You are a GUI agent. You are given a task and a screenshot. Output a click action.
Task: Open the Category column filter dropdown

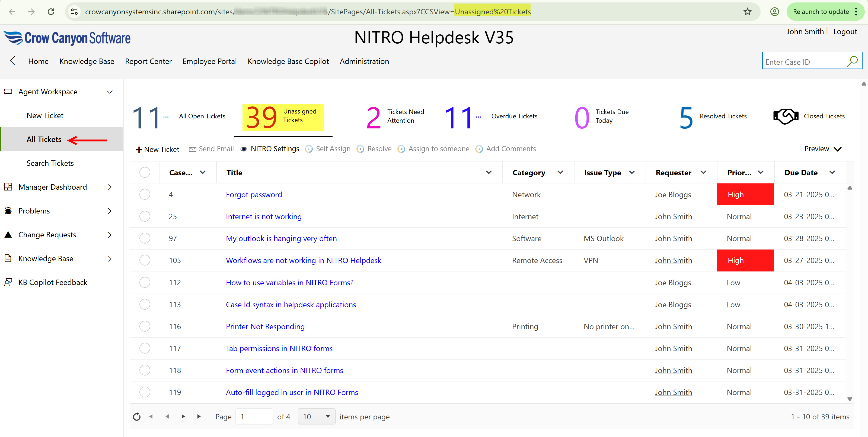(x=560, y=172)
